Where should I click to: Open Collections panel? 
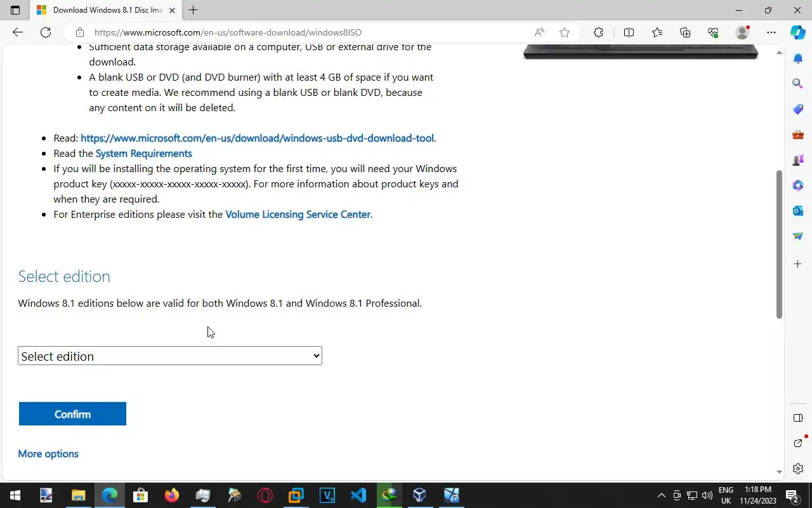point(685,32)
